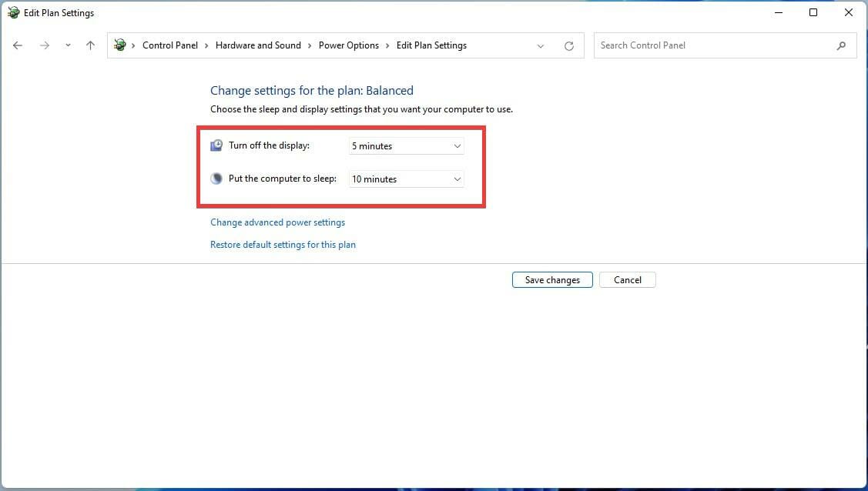Restore default settings for this plan
868x491 pixels.
point(283,244)
